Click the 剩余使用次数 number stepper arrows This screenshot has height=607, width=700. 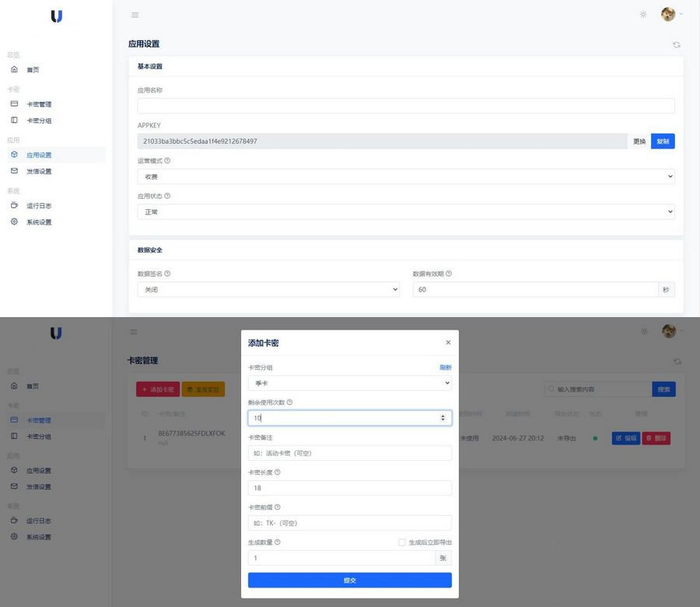[443, 418]
